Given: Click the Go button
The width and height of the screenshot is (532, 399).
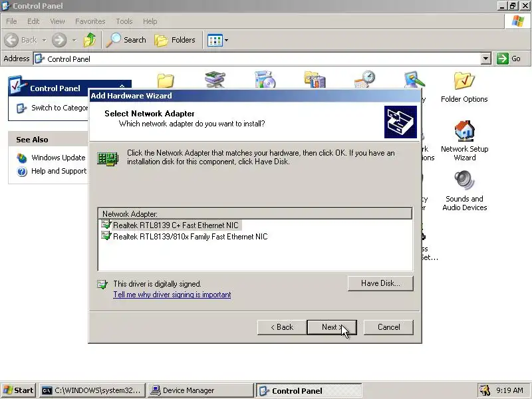Looking at the screenshot, I should (508, 59).
